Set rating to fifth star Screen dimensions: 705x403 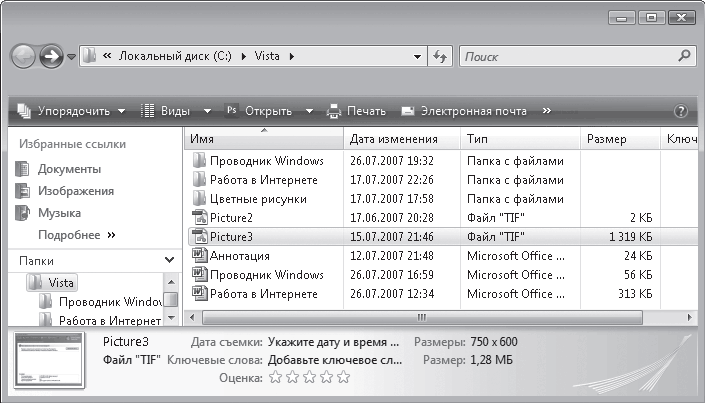[x=344, y=377]
